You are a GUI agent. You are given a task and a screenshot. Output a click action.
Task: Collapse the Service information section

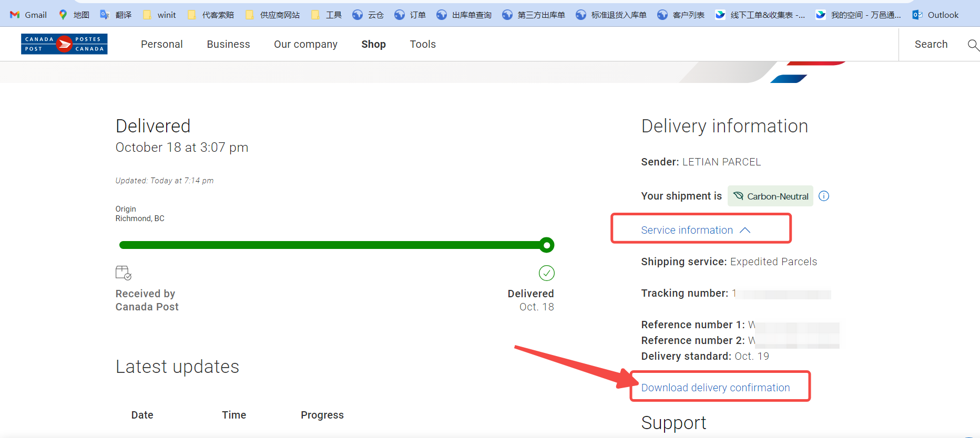696,230
